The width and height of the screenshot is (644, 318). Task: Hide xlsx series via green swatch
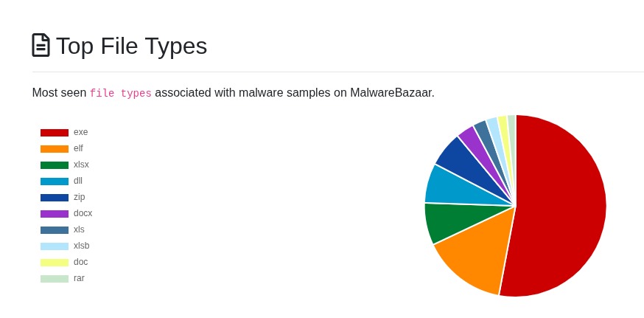click(55, 165)
